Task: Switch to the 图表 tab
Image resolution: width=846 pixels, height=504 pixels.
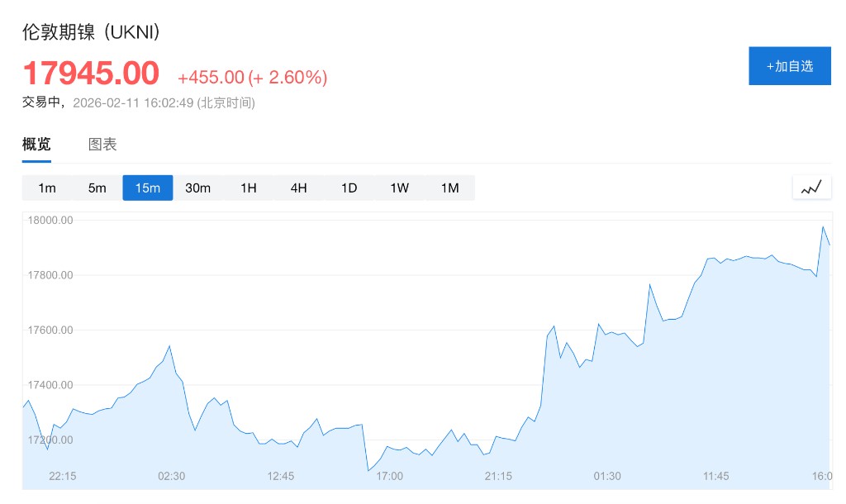Action: [102, 145]
